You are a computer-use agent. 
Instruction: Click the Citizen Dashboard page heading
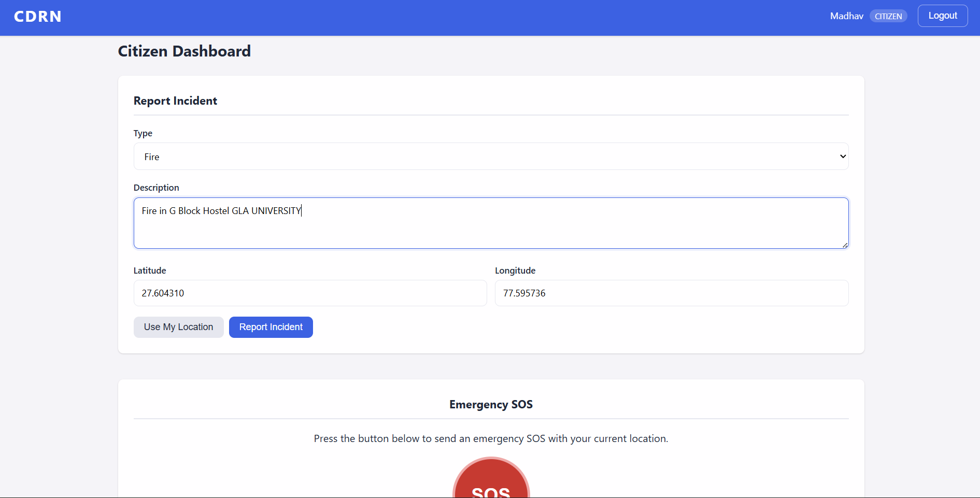coord(184,51)
